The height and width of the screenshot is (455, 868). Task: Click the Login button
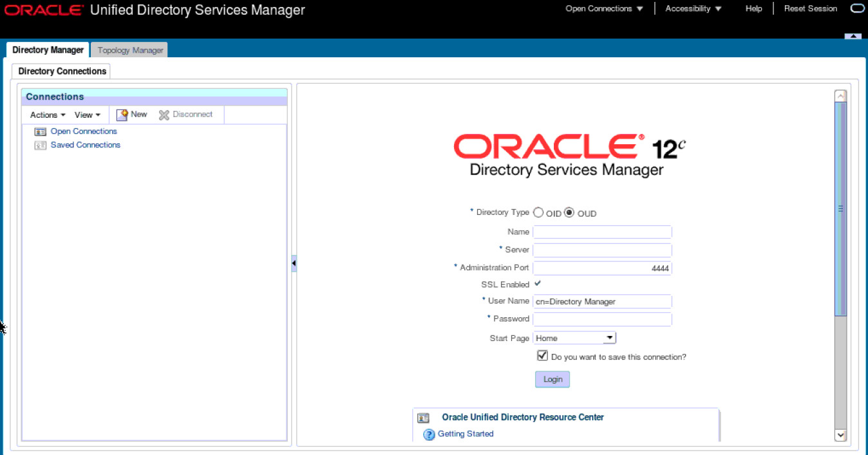pos(552,379)
